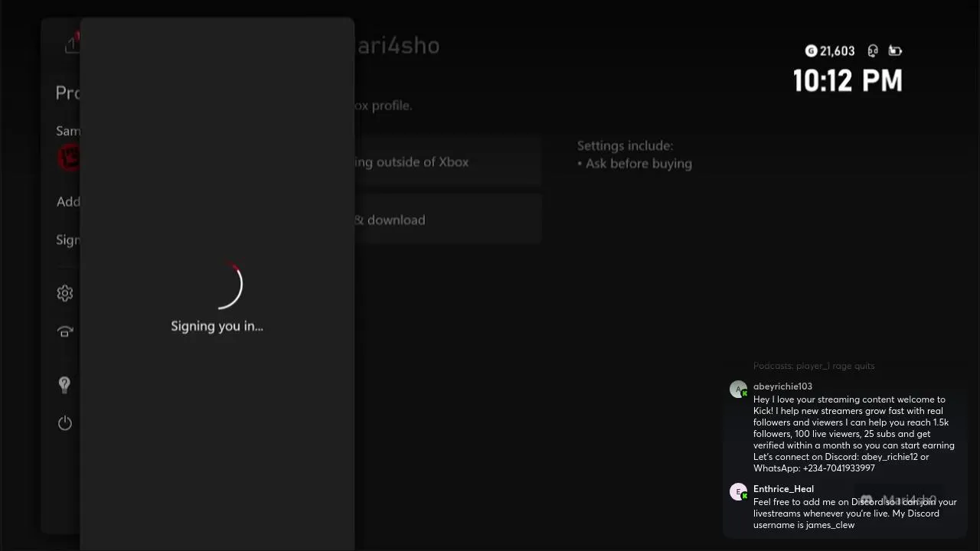Click 'Podcasts: player_1 rage quits' chat line

pos(814,366)
